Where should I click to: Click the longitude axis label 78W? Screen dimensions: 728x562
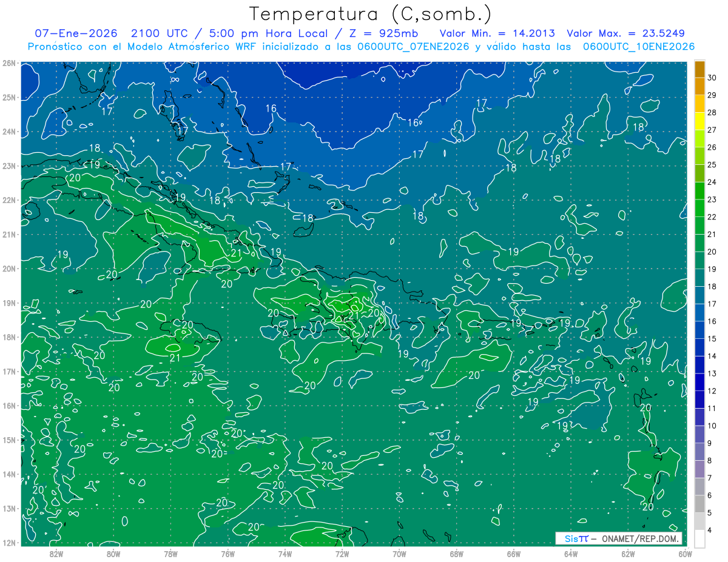pos(170,554)
